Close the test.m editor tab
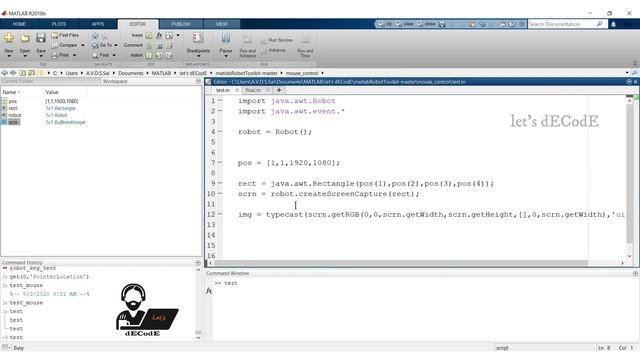The image size is (640, 360). click(237, 90)
